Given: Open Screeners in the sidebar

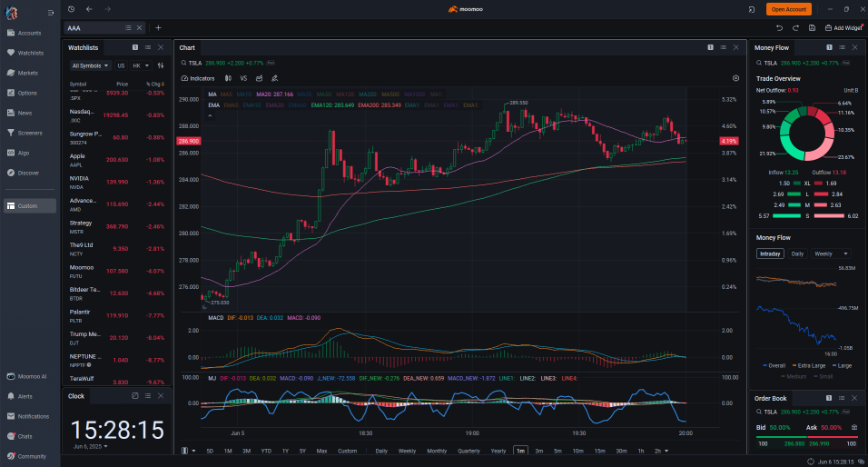Looking at the screenshot, I should [25, 133].
